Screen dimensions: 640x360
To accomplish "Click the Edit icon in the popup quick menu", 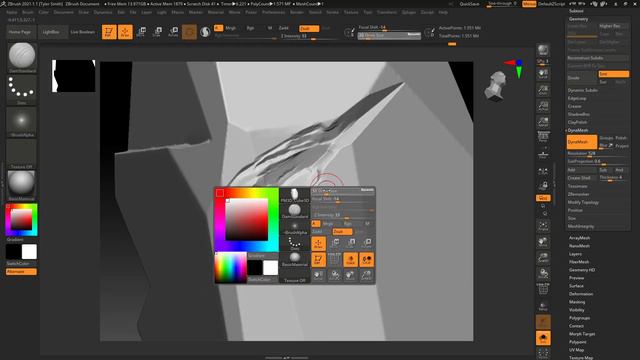I will (x=318, y=260).
